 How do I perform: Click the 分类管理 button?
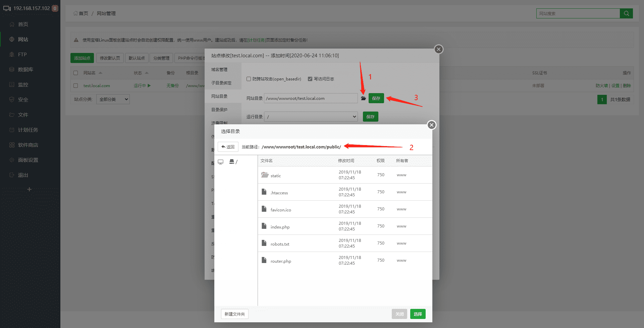pos(161,58)
